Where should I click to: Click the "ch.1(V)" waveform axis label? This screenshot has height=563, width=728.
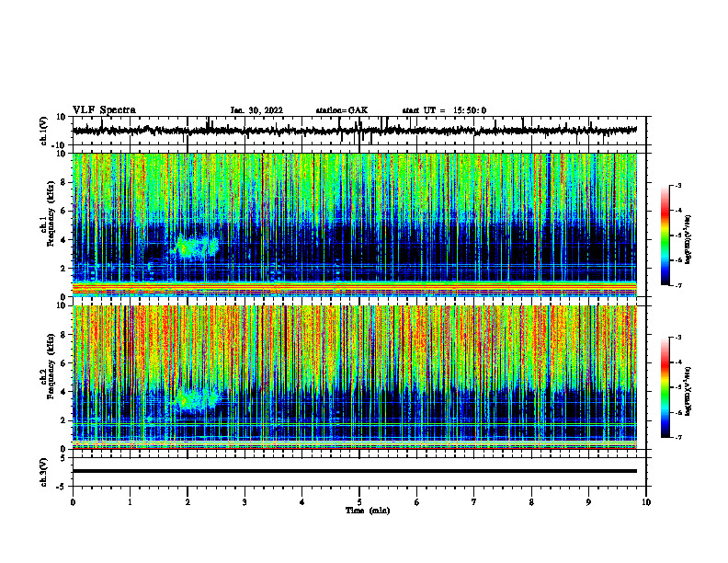coord(44,131)
